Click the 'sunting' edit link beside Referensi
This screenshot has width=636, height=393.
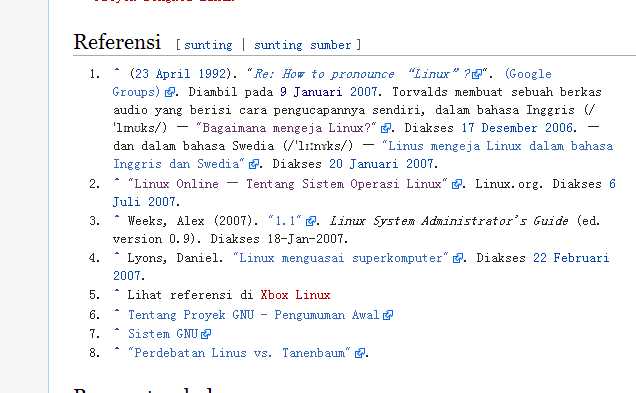click(208, 45)
